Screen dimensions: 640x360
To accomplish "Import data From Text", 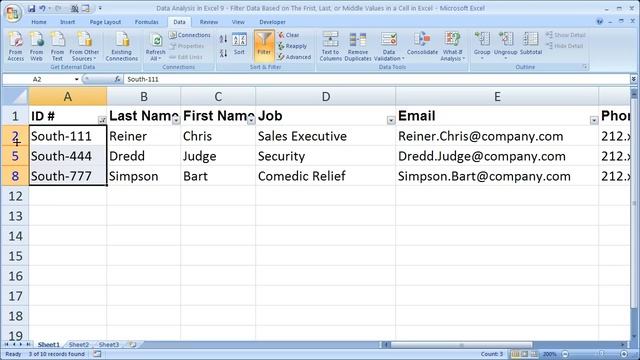I will [57, 47].
